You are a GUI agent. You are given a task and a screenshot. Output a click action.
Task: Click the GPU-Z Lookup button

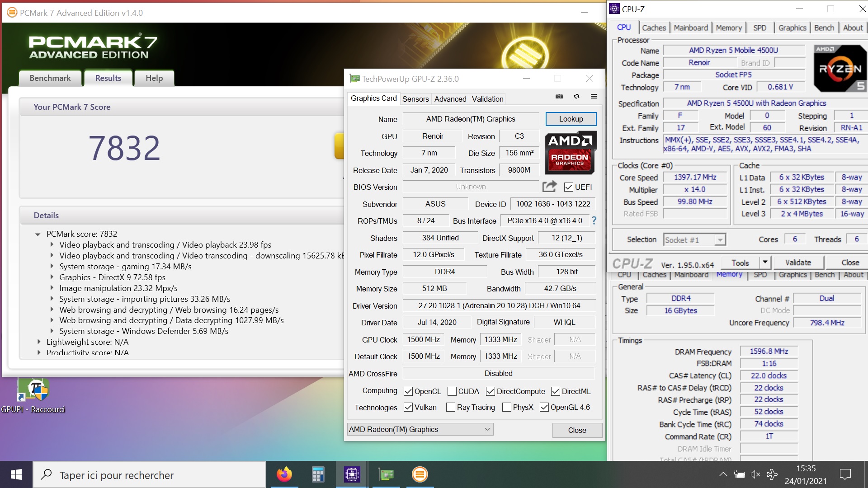[571, 119]
